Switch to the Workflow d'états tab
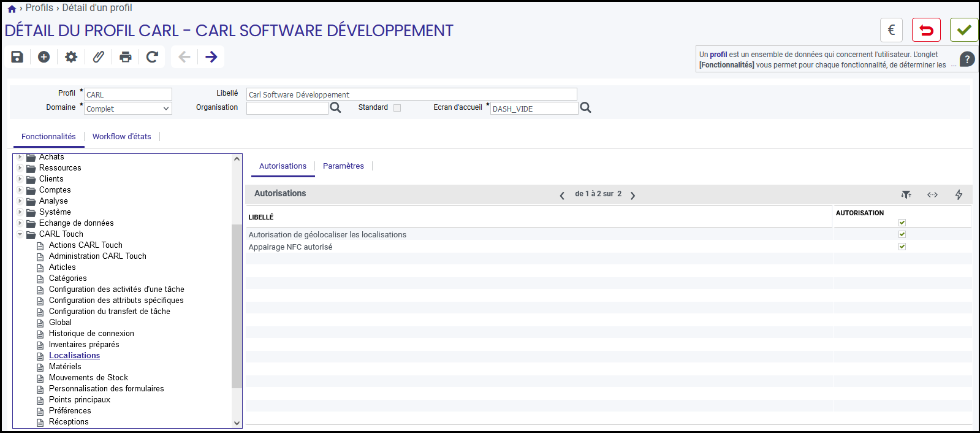Image resolution: width=980 pixels, height=433 pixels. pyautogui.click(x=122, y=137)
